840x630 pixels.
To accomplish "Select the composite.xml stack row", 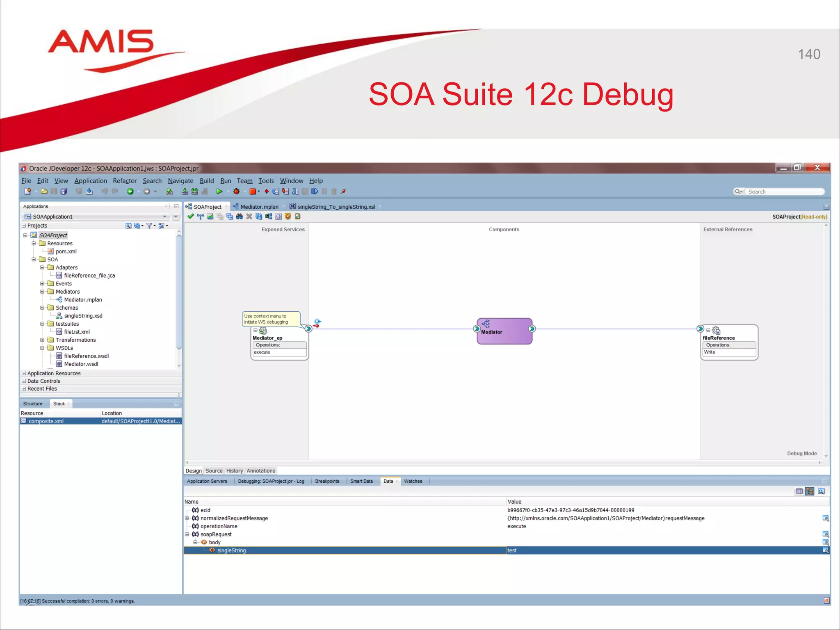I will click(100, 421).
